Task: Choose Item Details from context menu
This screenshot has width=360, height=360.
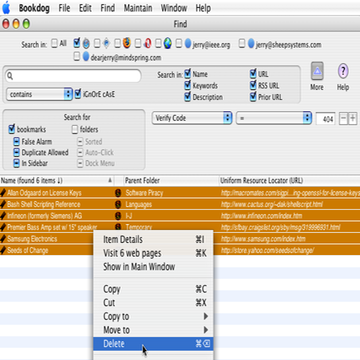Action: click(x=153, y=239)
